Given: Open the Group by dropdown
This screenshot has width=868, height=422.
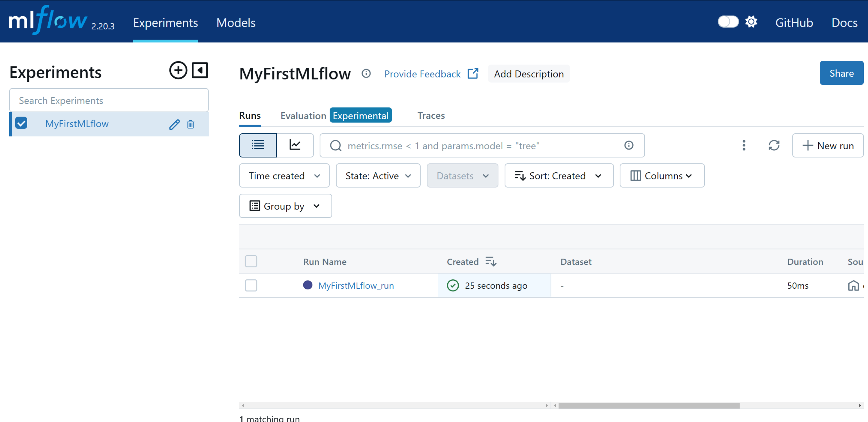Looking at the screenshot, I should coord(285,206).
